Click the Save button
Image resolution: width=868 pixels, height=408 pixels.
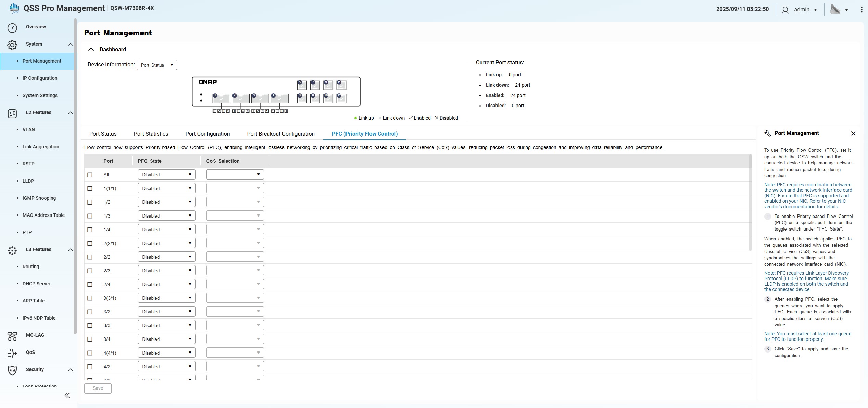coord(98,388)
